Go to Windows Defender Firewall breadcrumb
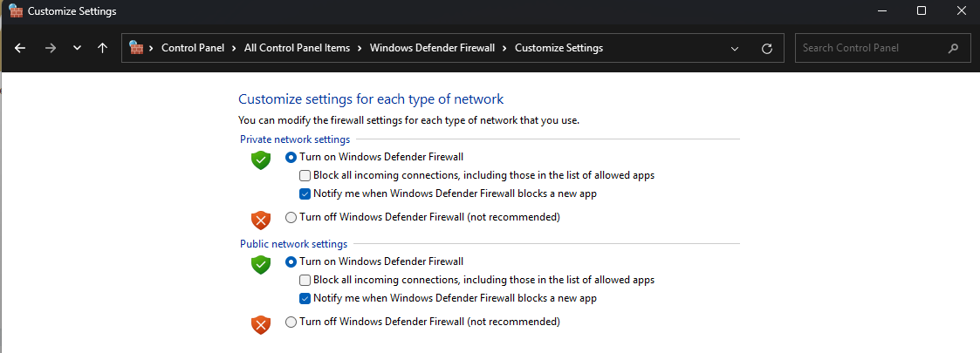 coord(433,48)
